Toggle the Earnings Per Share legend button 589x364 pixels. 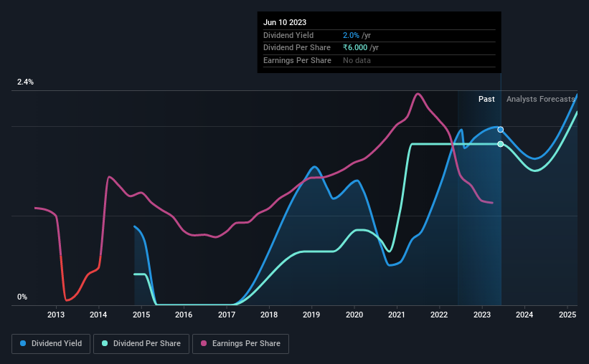pos(240,344)
